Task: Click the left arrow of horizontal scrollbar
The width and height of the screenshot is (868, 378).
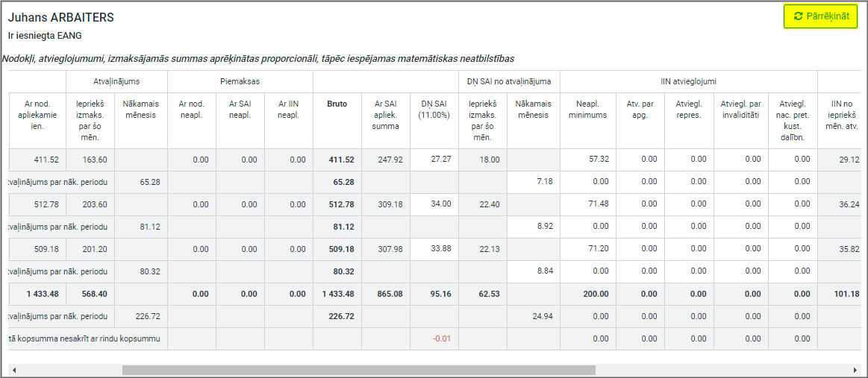Action: 14,370
